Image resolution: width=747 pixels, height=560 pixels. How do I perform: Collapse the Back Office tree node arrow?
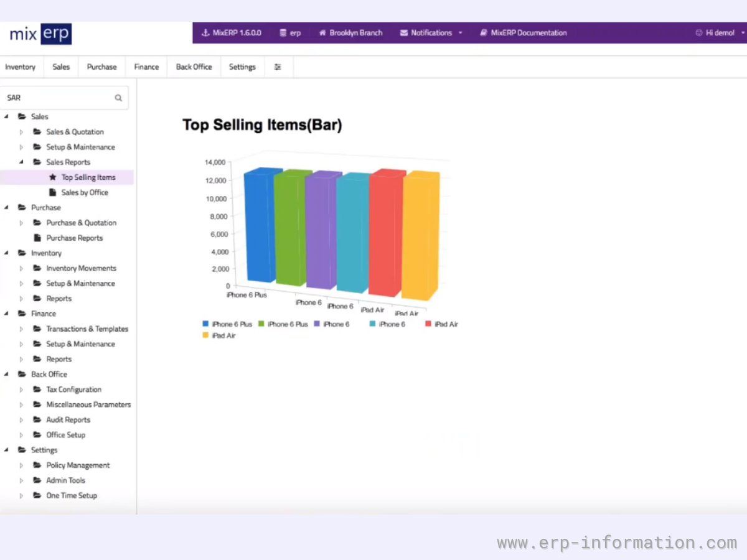pos(6,374)
